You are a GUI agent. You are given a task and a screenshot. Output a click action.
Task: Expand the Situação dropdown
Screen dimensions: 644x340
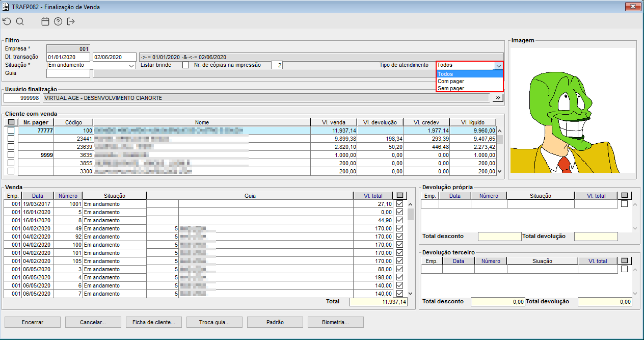click(130, 65)
